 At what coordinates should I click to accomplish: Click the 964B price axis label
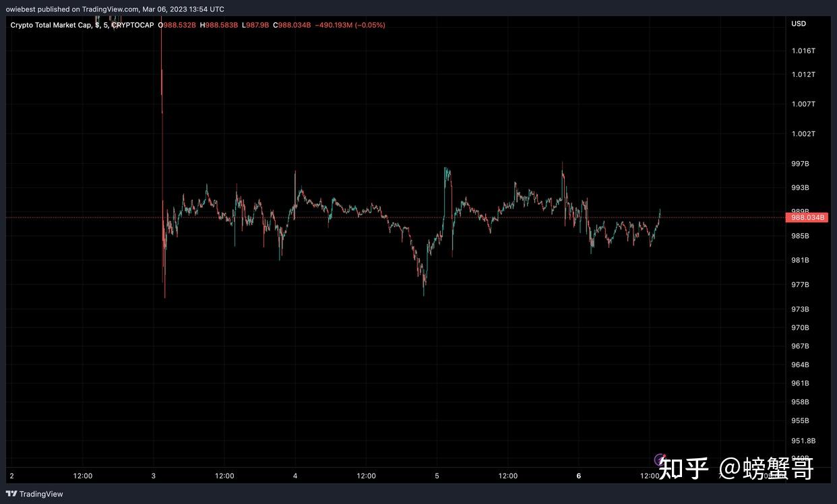pos(800,365)
